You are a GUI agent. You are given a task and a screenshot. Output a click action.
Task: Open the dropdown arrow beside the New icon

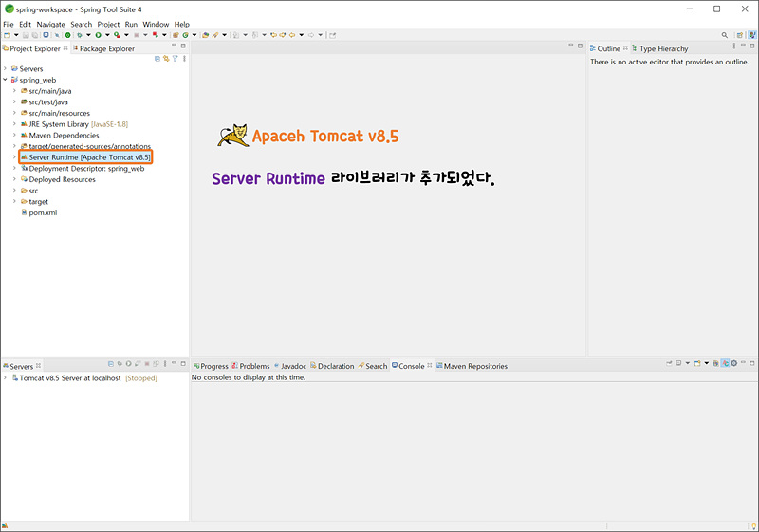click(16, 35)
